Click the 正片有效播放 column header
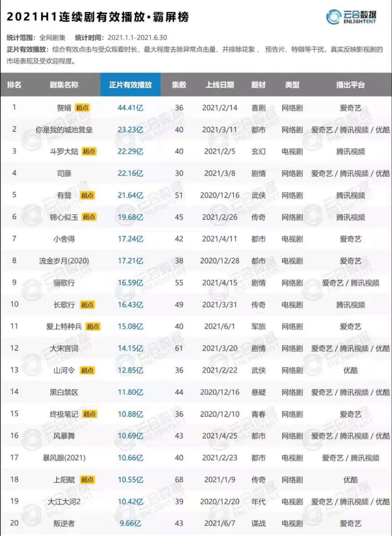The image size is (392, 536). (x=130, y=85)
